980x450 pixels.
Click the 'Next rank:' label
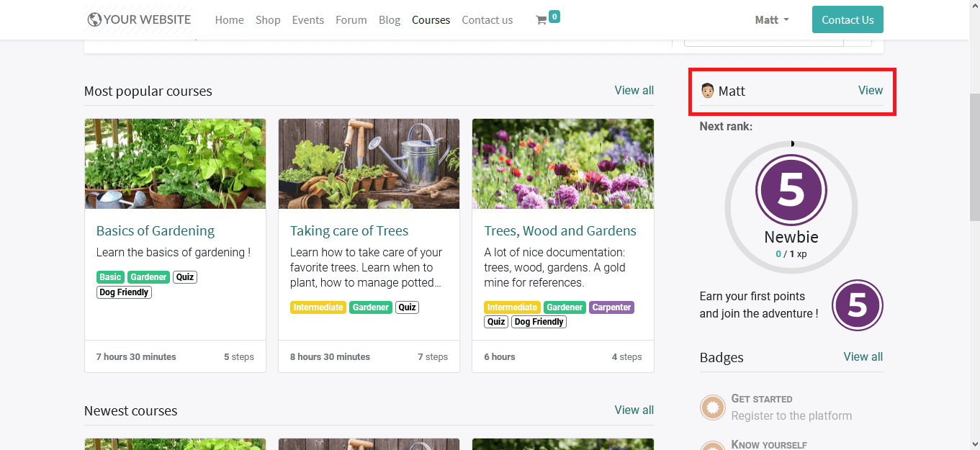726,126
